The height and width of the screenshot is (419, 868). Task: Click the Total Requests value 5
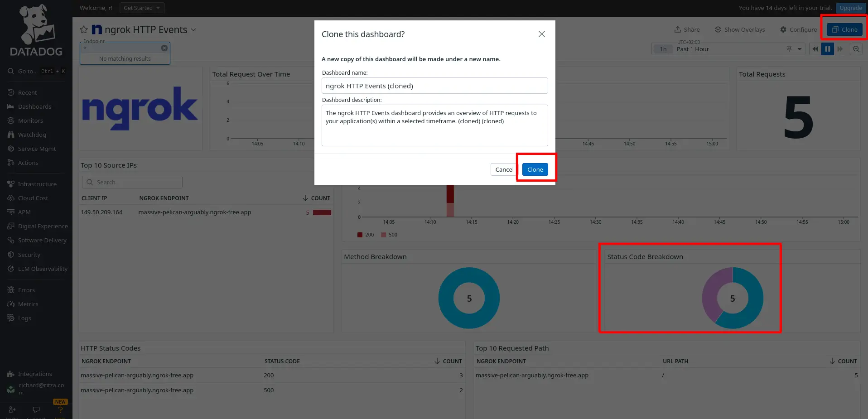[x=798, y=117]
